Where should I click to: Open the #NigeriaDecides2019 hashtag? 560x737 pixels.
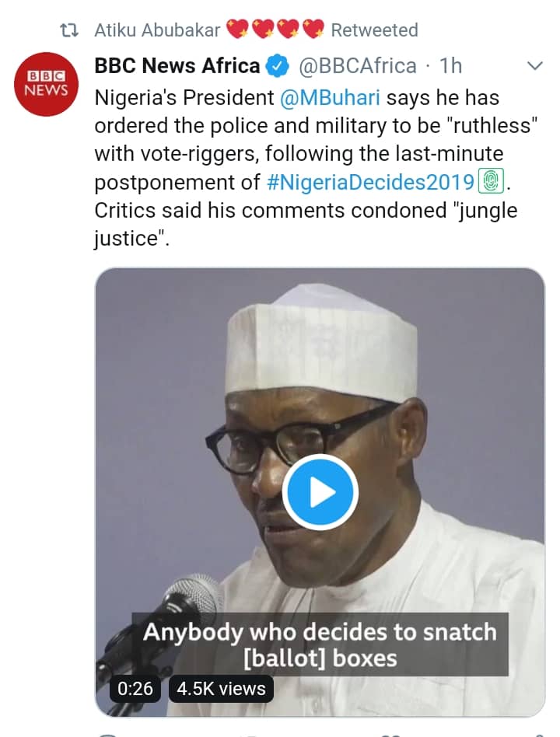point(370,183)
